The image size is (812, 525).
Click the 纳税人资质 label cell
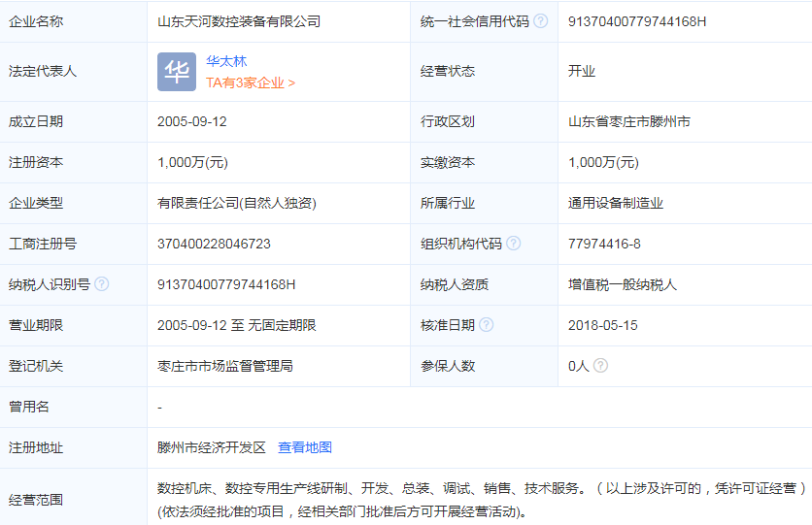pyautogui.click(x=485, y=284)
